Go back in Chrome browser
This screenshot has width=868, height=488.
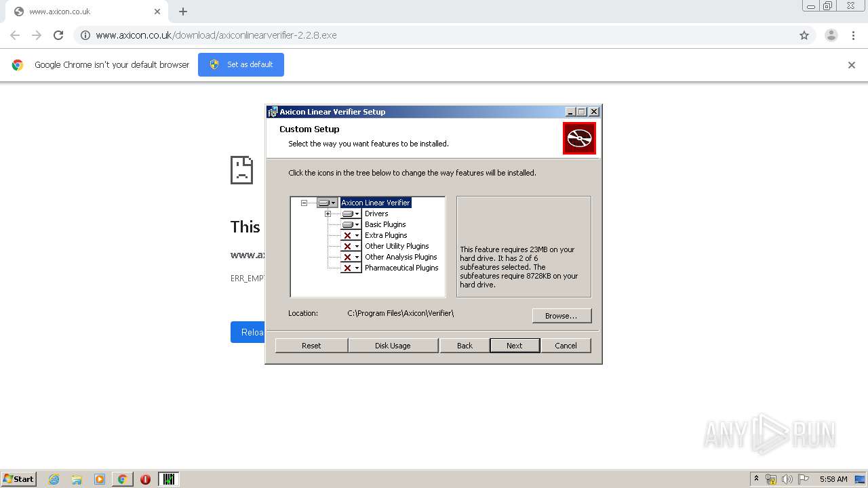[15, 35]
